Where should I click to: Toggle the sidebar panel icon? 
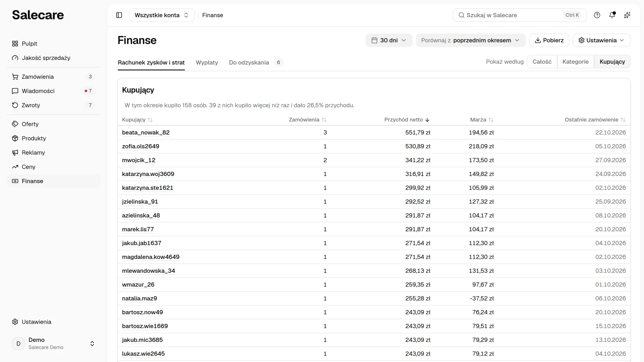click(119, 15)
